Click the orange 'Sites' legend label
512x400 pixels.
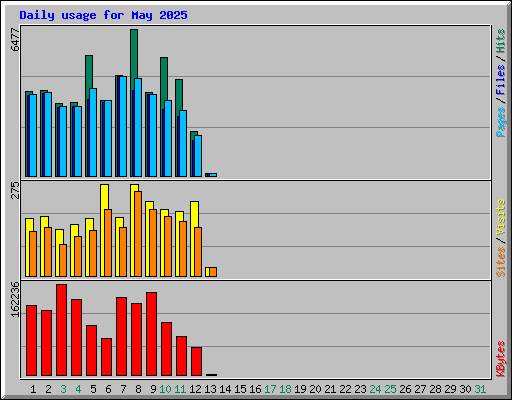tap(501, 262)
